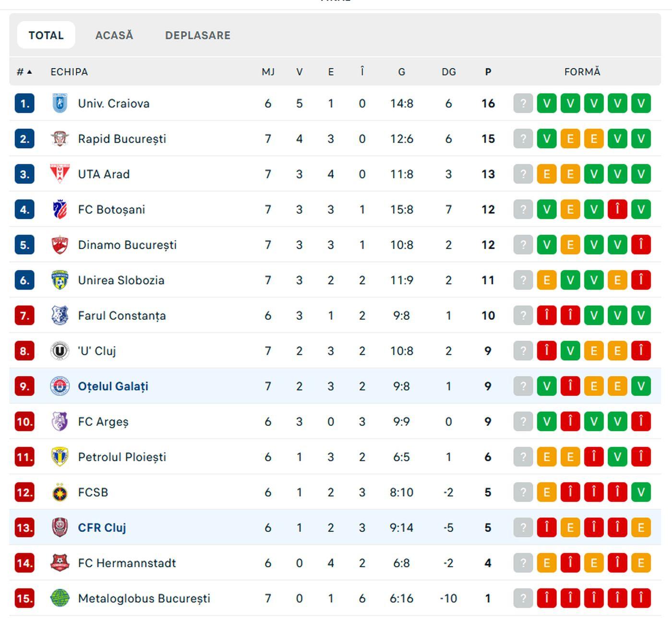This screenshot has height=618, width=672.
Task: Click the 'U' Cluj crest icon
Action: (60, 351)
